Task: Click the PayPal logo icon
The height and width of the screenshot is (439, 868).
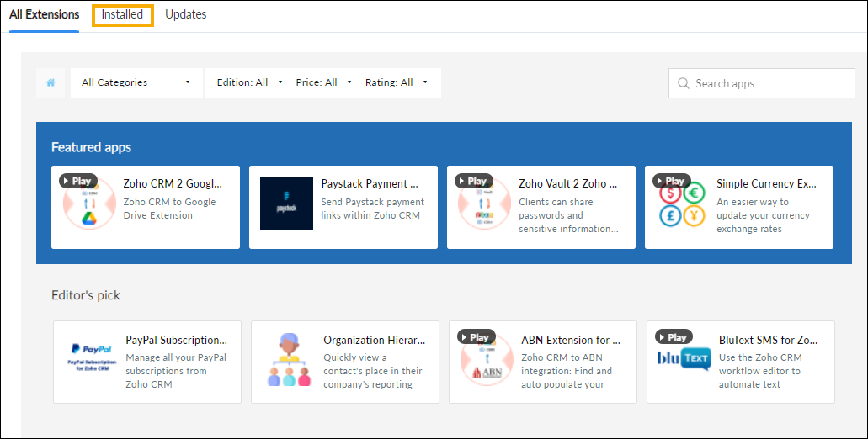Action: point(91,357)
